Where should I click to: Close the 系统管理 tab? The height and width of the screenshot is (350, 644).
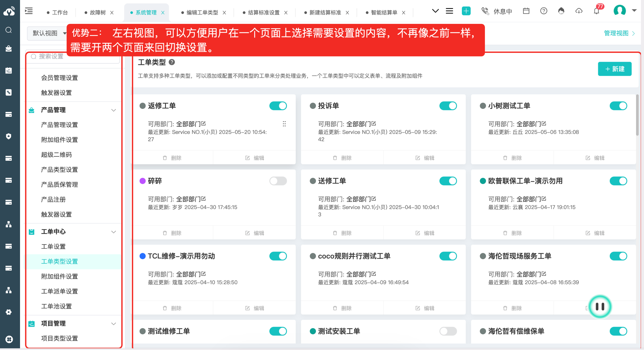click(163, 13)
